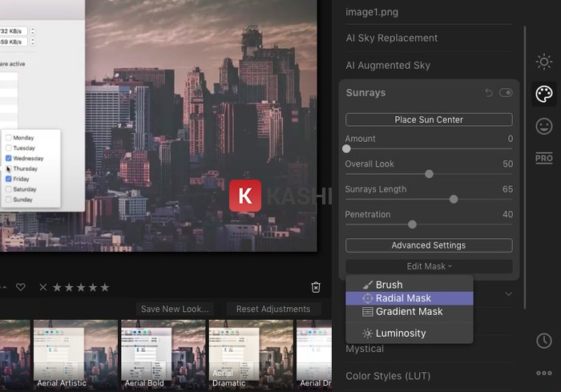Reset Sunrays with the undo arrow icon
Image resolution: width=561 pixels, height=392 pixels.
point(489,93)
